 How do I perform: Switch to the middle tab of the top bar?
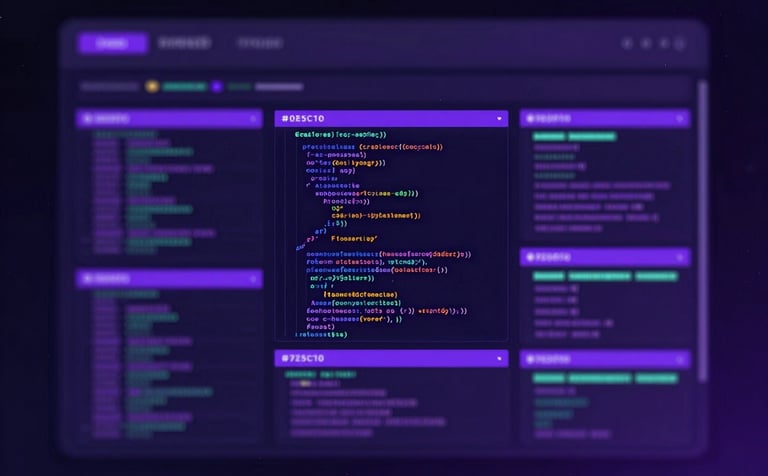pyautogui.click(x=185, y=43)
